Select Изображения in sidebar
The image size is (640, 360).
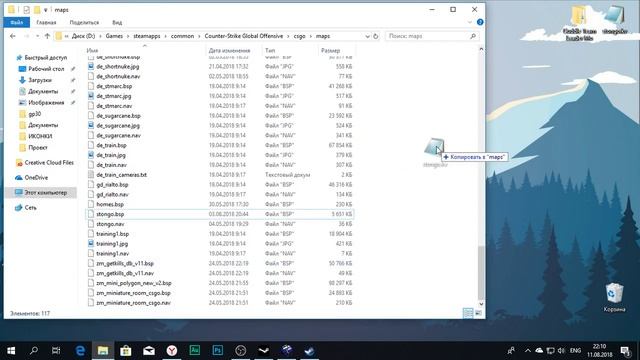(x=46, y=103)
